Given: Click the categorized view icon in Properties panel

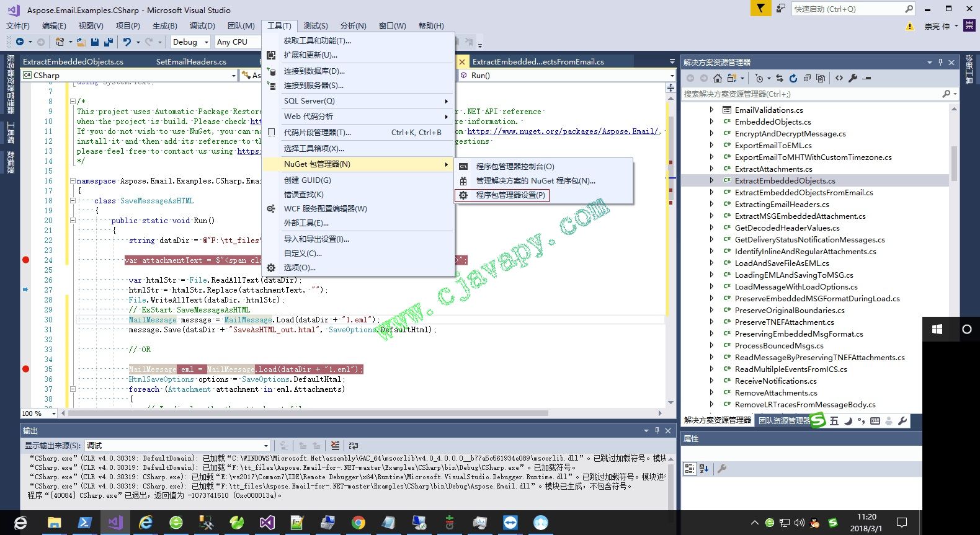Looking at the screenshot, I should coord(690,469).
